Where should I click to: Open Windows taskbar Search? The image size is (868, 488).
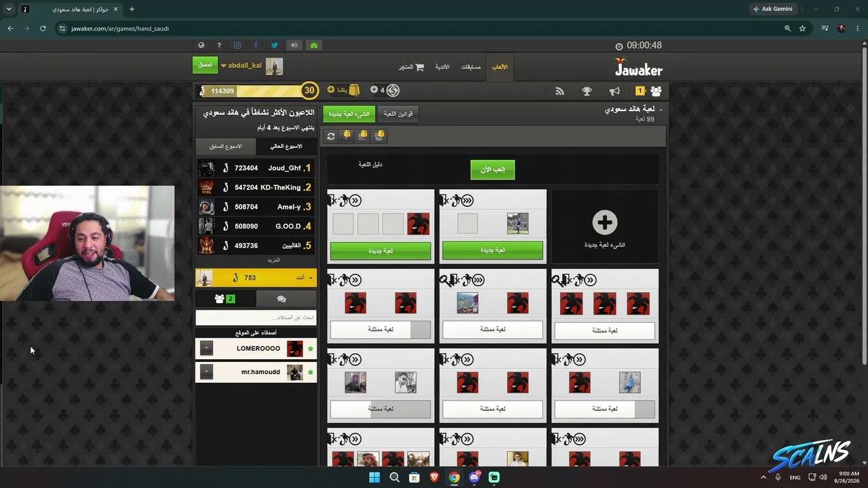[x=395, y=478]
